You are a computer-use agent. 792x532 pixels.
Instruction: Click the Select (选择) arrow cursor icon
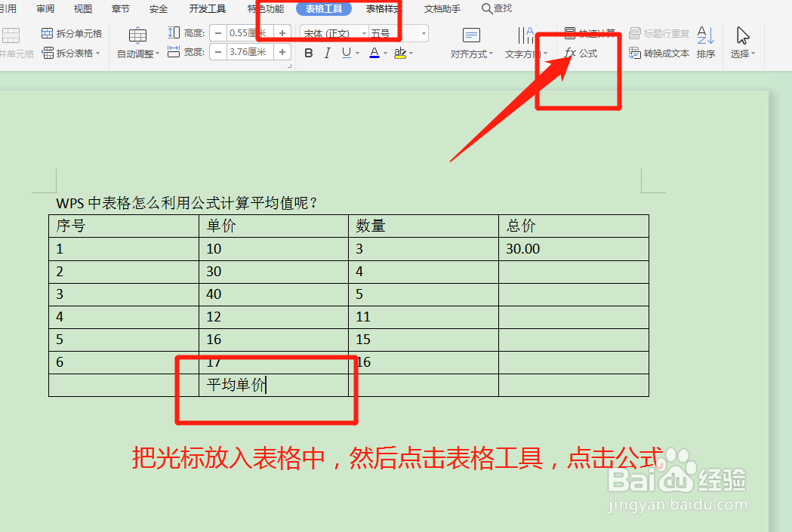(742, 35)
